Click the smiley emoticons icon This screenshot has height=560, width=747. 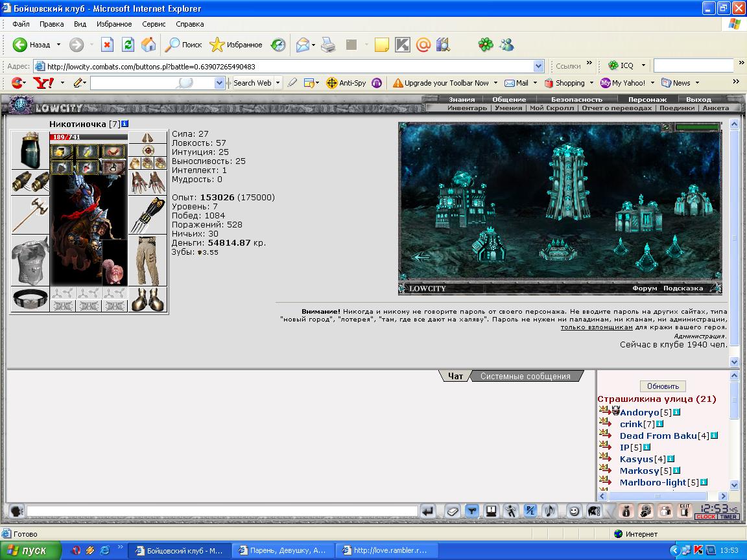(575, 511)
